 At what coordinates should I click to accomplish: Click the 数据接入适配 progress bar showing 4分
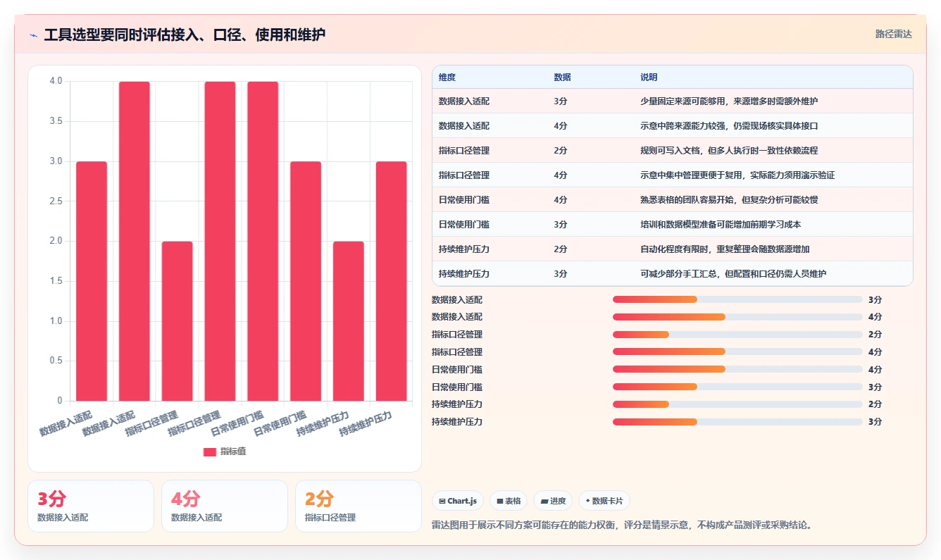click(x=737, y=317)
